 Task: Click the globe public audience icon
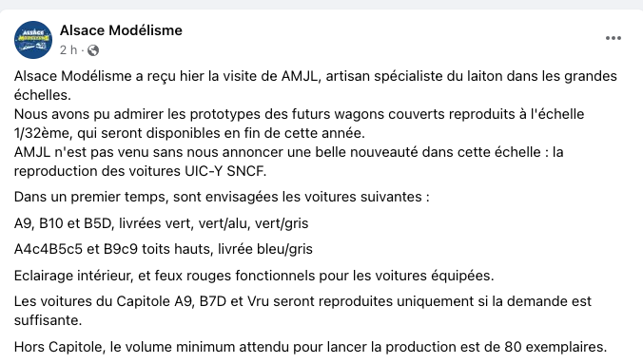pos(93,50)
